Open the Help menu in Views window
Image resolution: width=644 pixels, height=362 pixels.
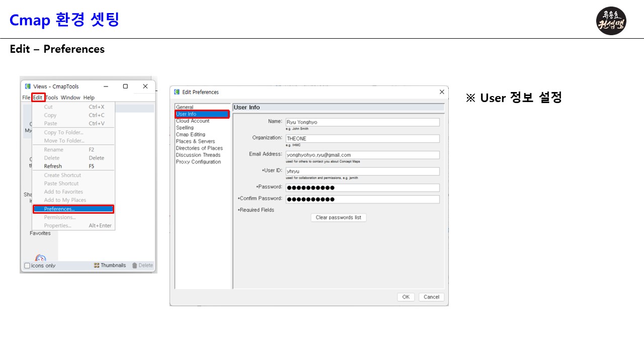89,98
